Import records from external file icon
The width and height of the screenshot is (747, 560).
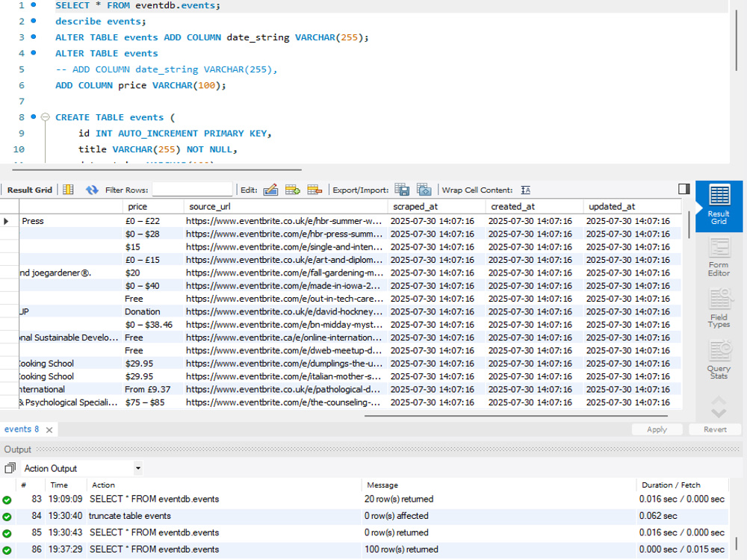click(x=424, y=190)
